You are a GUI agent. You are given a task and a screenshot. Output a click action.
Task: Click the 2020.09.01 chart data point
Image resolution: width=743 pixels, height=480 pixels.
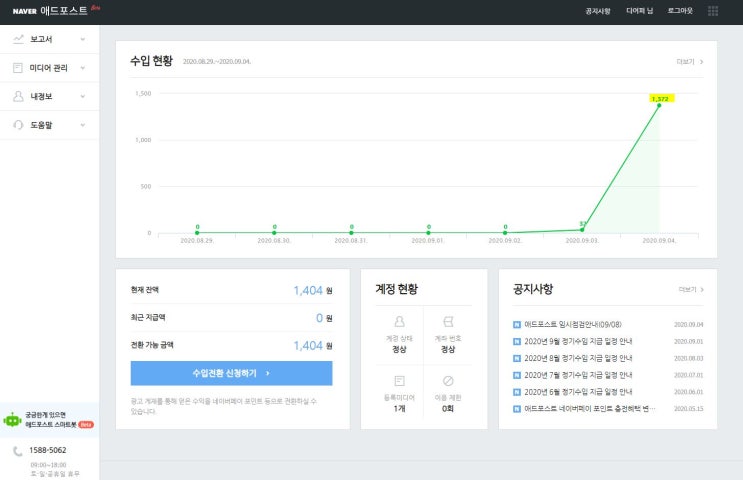(428, 233)
